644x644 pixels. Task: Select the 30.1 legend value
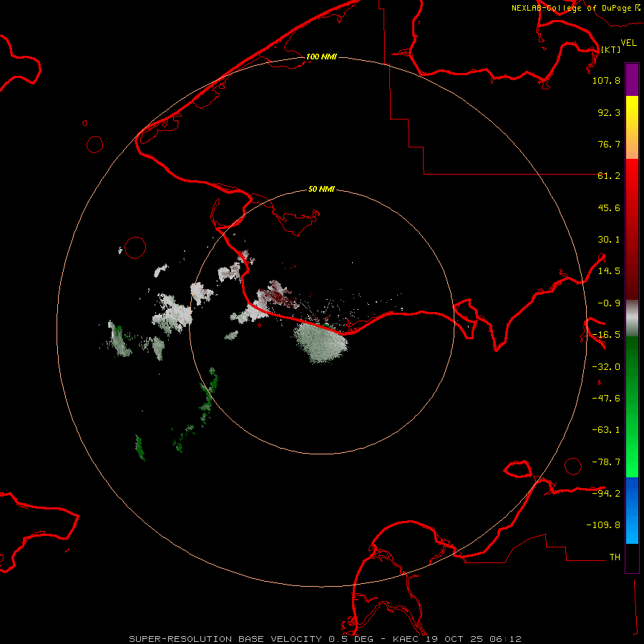(609, 240)
